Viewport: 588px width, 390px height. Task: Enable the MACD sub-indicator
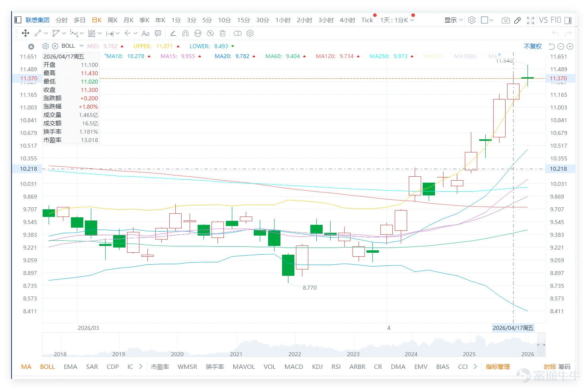tap(294, 367)
